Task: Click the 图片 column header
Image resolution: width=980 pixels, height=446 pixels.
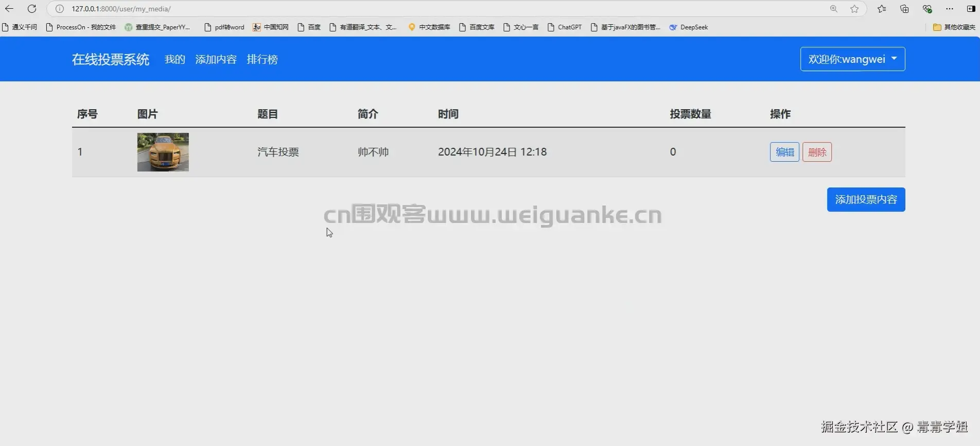Action: [148, 114]
